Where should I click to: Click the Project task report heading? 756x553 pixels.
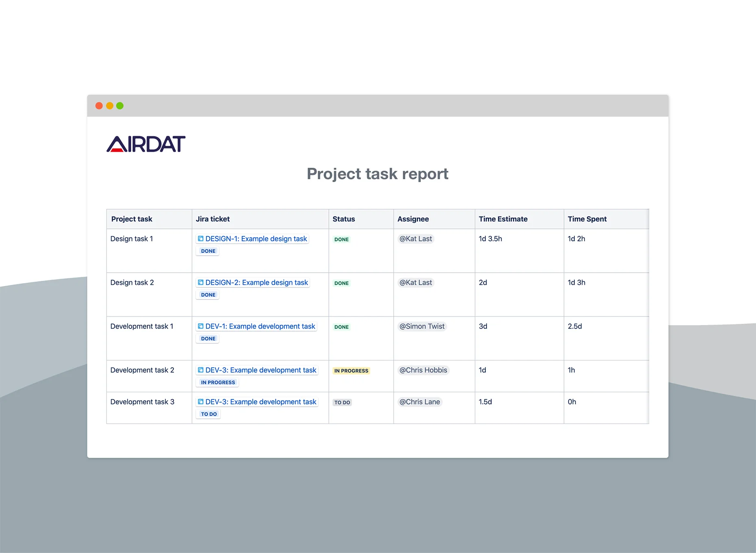(377, 174)
